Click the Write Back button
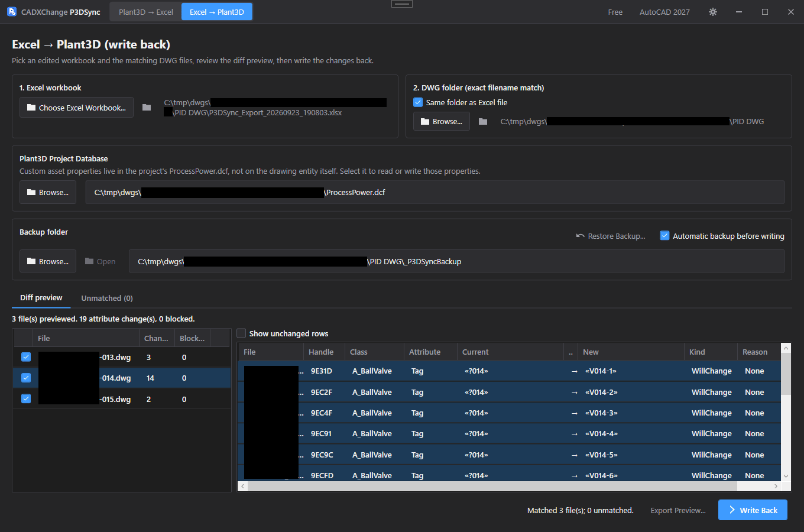This screenshot has height=532, width=804. coord(753,510)
